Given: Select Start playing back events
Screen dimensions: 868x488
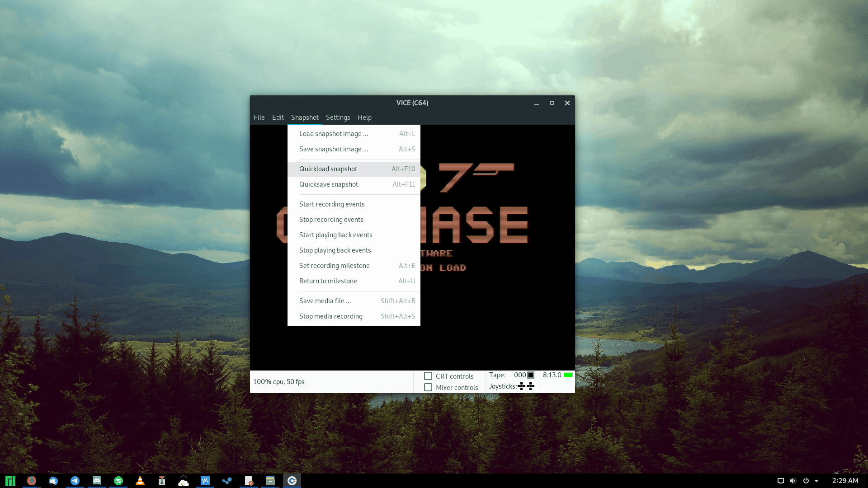Looking at the screenshot, I should click(354, 235).
